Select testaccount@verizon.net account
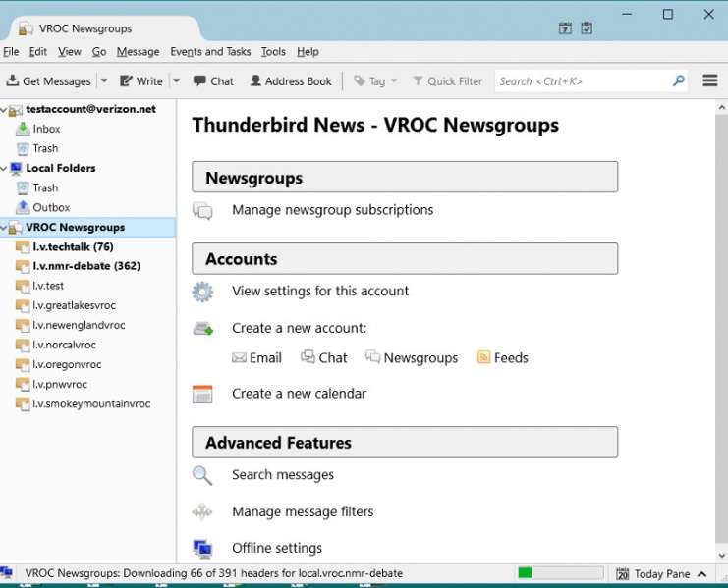Image resolution: width=728 pixels, height=588 pixels. (90, 109)
